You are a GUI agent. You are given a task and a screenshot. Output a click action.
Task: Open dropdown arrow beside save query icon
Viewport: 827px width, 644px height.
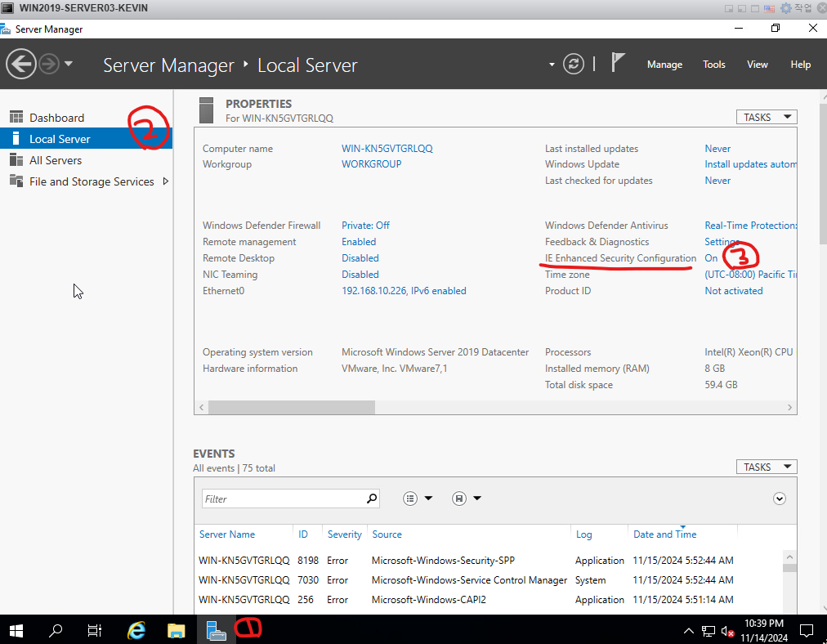[x=476, y=498]
